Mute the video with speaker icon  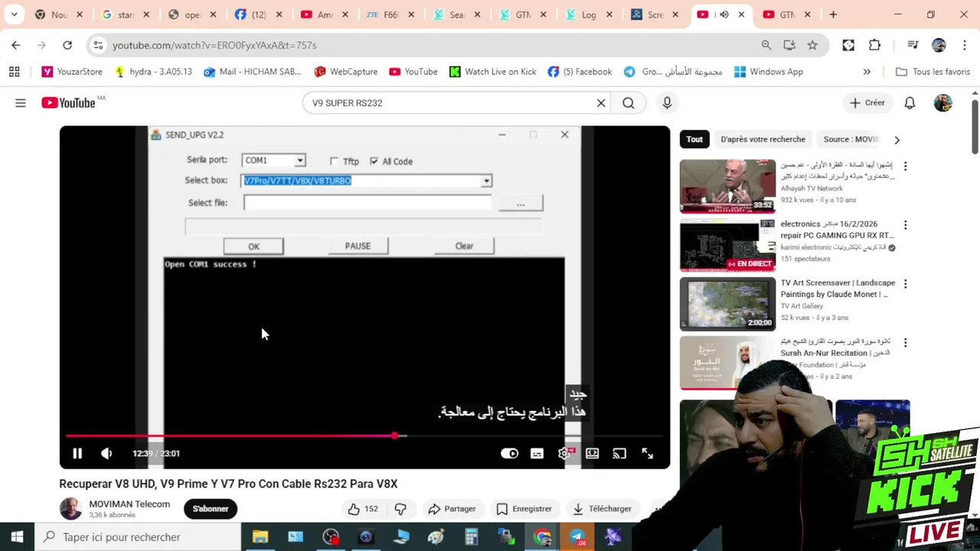[x=106, y=453]
